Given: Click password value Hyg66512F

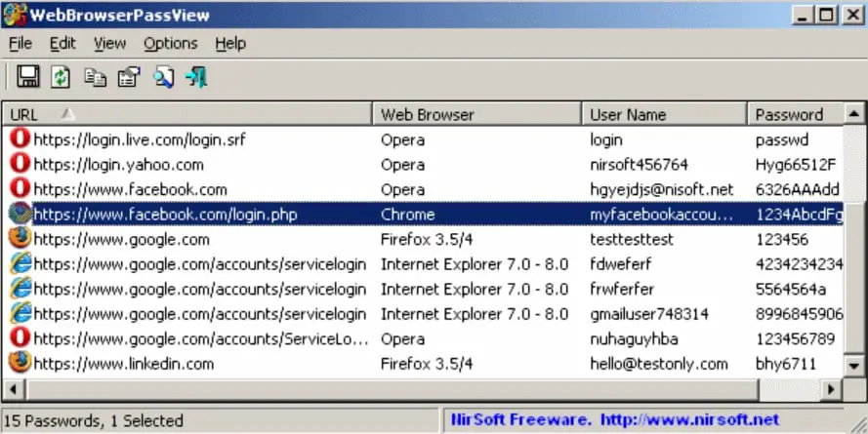Looking at the screenshot, I should [x=796, y=164].
